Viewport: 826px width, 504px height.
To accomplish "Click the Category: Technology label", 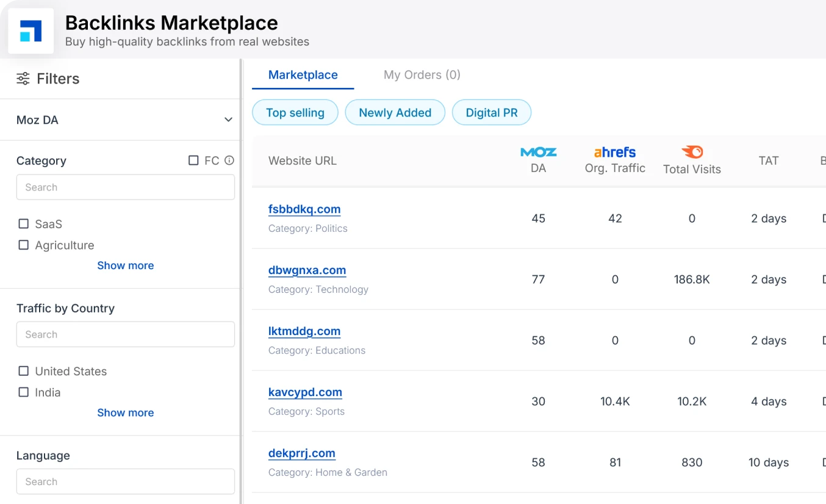I will pos(318,289).
